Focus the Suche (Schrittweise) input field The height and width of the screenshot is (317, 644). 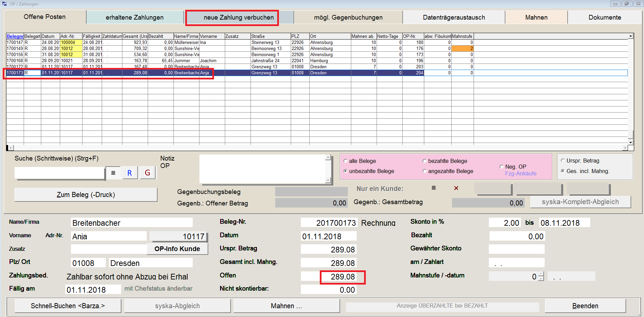(x=59, y=173)
